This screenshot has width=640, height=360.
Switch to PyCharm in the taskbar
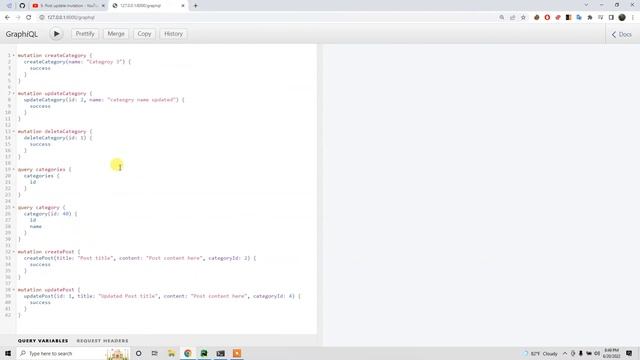[x=204, y=353]
